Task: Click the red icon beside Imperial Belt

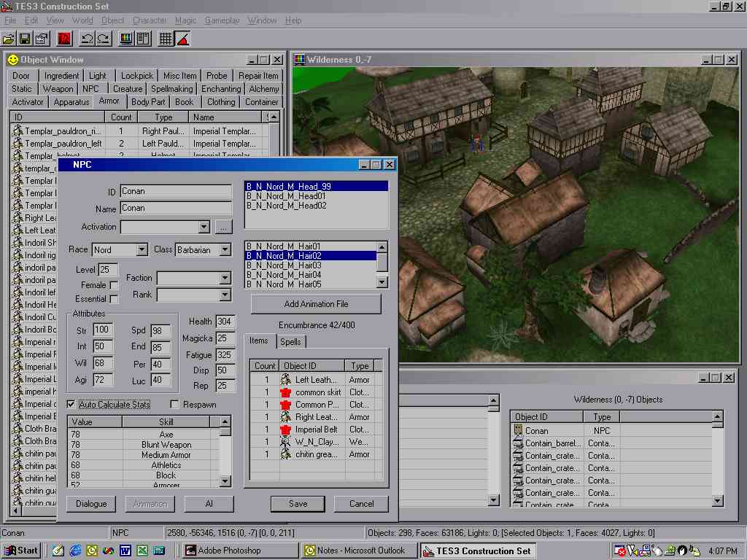Action: (285, 429)
